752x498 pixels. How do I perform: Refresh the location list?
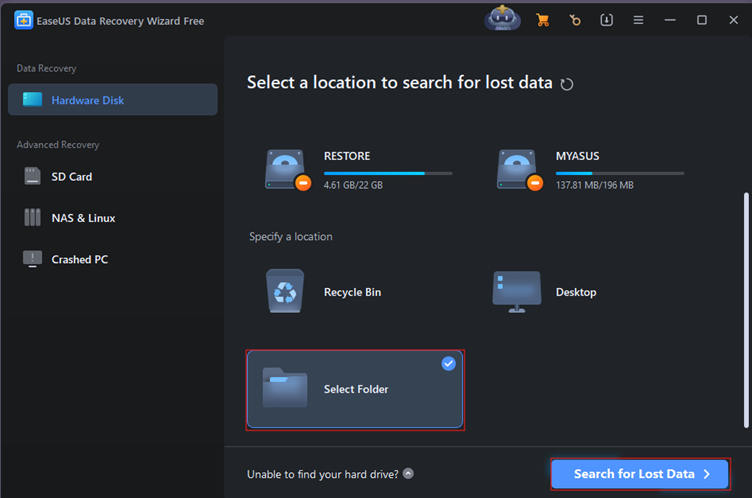click(x=567, y=84)
